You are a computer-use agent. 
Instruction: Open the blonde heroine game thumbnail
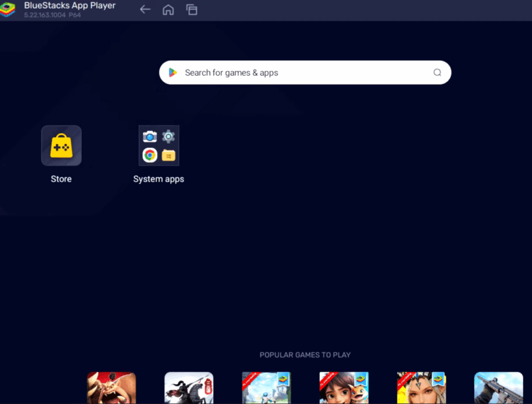click(x=422, y=388)
